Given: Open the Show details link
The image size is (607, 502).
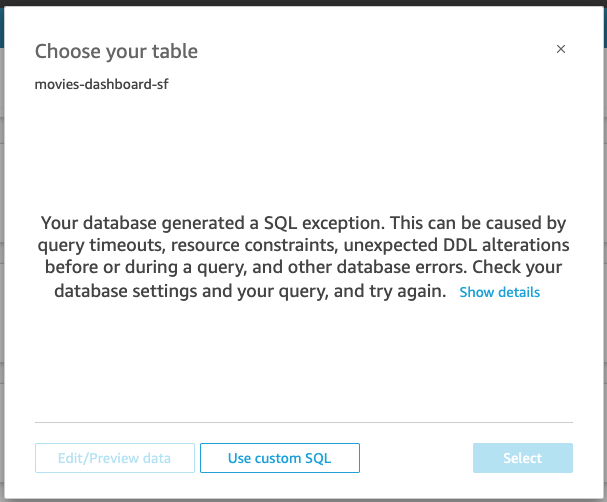Looking at the screenshot, I should [499, 292].
